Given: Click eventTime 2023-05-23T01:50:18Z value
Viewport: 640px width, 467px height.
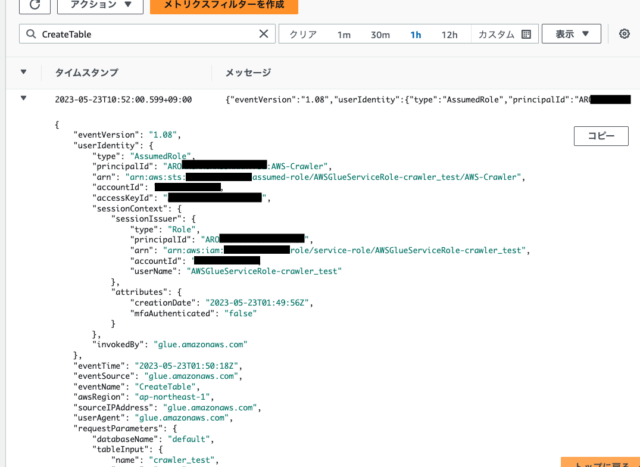Looking at the screenshot, I should pyautogui.click(x=187, y=366).
